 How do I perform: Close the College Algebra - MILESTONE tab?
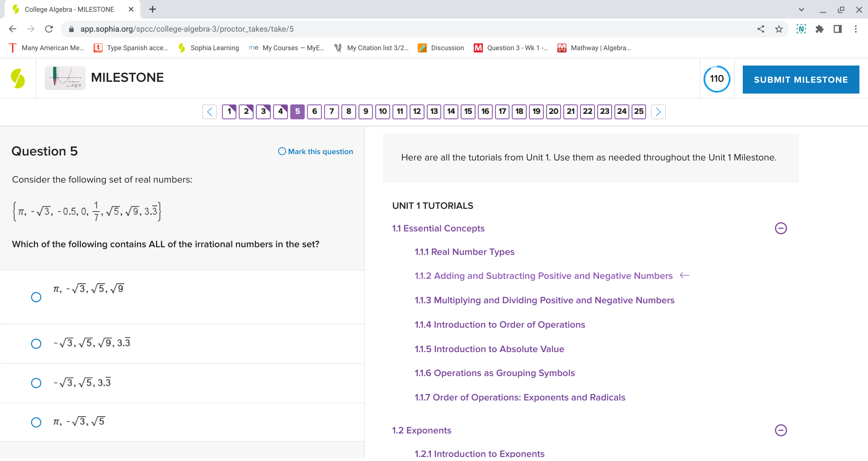(x=131, y=9)
